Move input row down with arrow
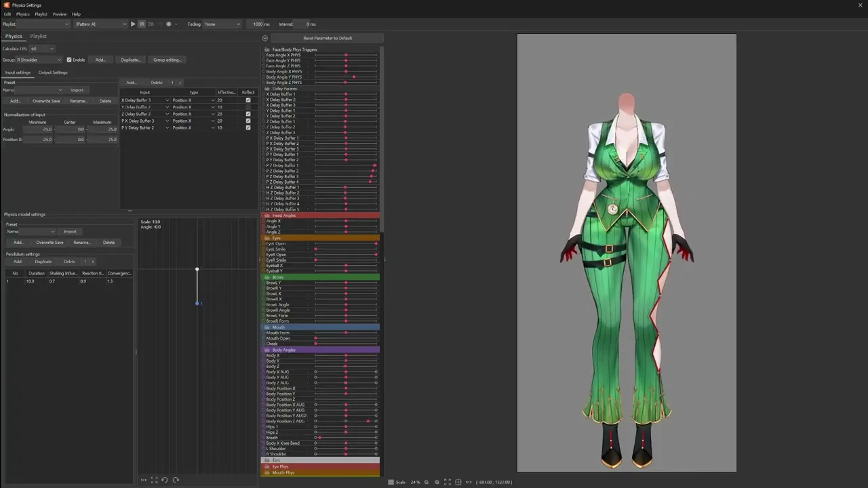The image size is (868, 488). tap(180, 83)
